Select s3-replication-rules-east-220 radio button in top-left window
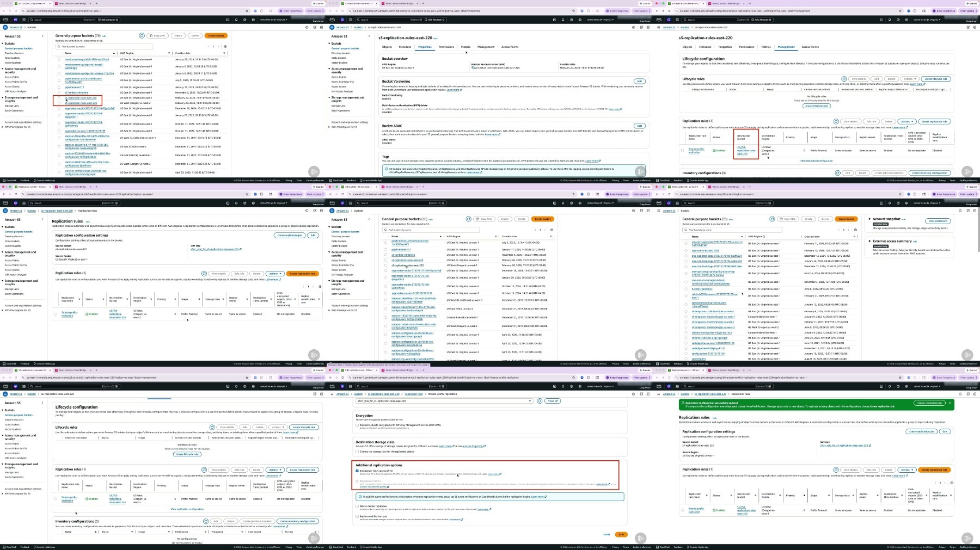Viewport: 980px width, 550px height. (59, 98)
